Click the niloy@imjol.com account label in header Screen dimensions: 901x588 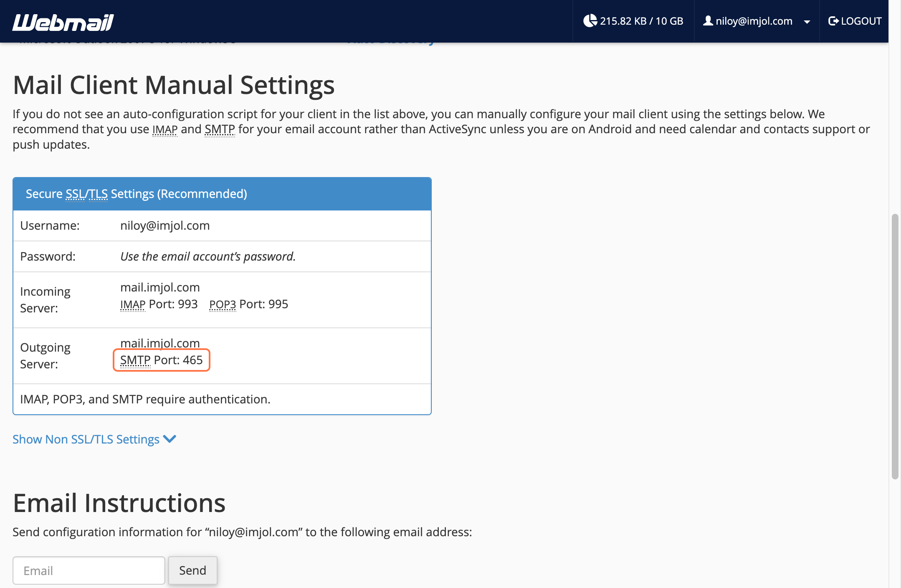click(754, 21)
